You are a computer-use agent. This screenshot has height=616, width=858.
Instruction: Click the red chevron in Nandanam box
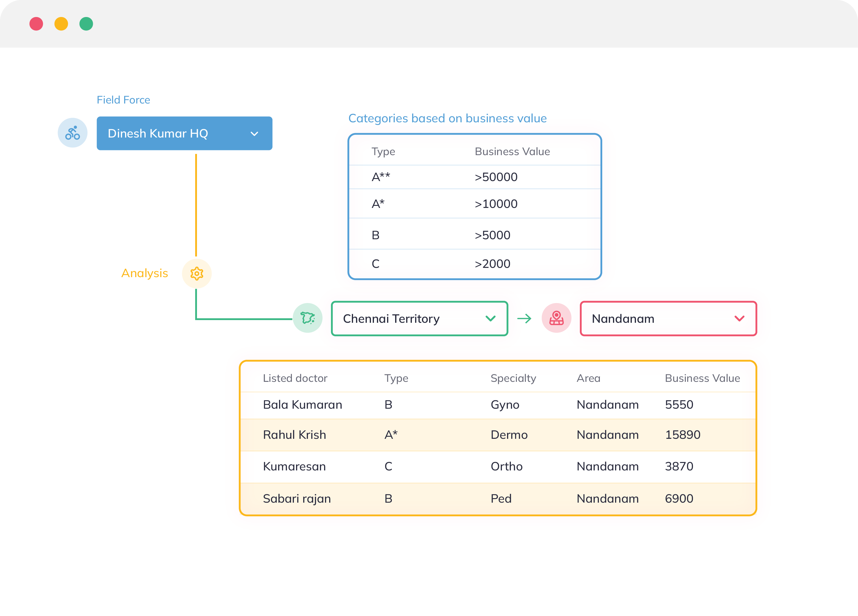coord(740,318)
